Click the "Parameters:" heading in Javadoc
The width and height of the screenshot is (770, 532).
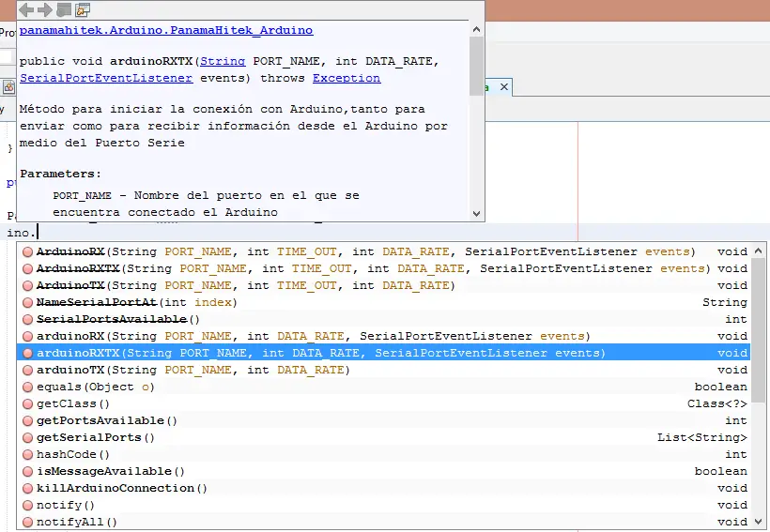tap(60, 174)
